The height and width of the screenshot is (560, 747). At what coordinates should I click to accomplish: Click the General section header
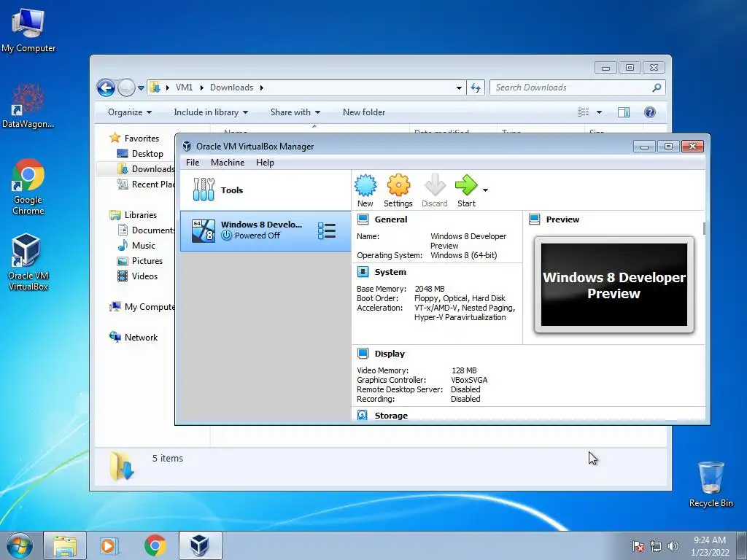point(391,219)
